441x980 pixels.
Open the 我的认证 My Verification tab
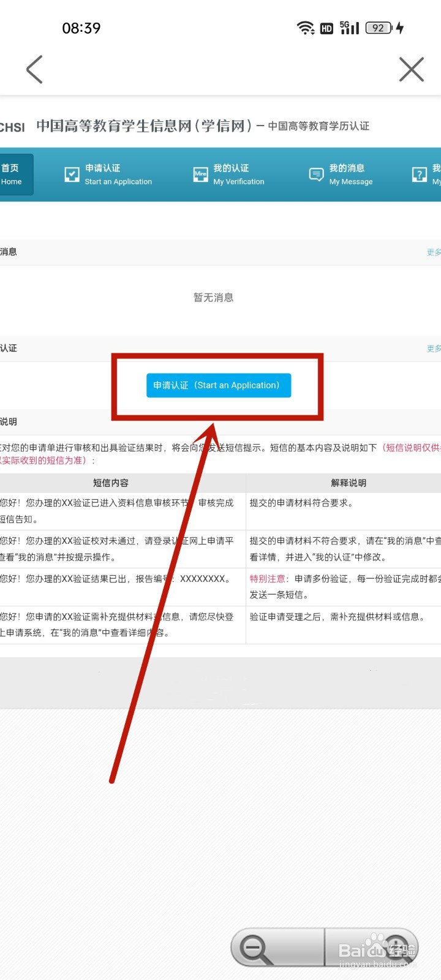[x=229, y=175]
